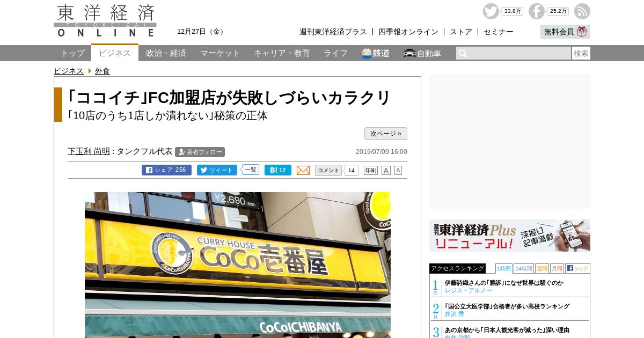The width and height of the screenshot is (644, 338).
Task: Click the 検索 search button
Action: [x=581, y=53]
